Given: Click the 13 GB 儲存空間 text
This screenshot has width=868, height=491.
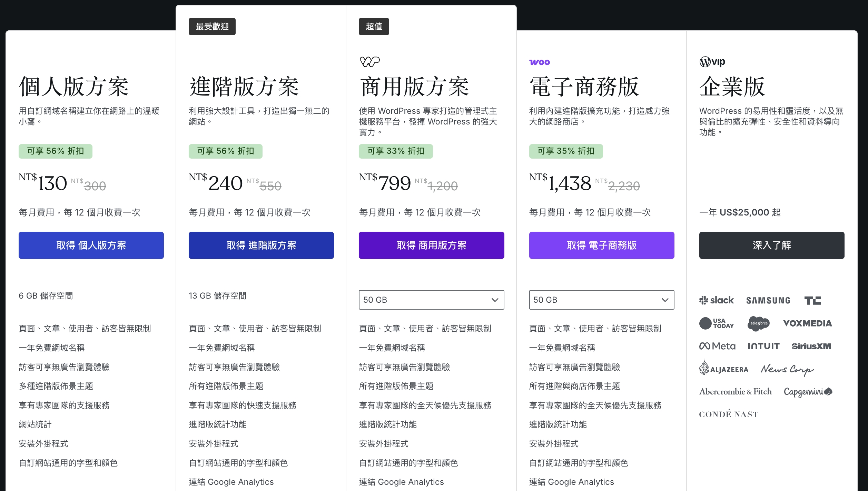Looking at the screenshot, I should pos(218,296).
